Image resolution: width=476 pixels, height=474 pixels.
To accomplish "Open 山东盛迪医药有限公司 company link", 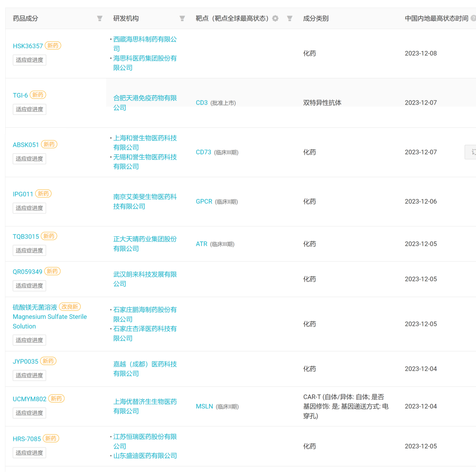I will [x=145, y=455].
